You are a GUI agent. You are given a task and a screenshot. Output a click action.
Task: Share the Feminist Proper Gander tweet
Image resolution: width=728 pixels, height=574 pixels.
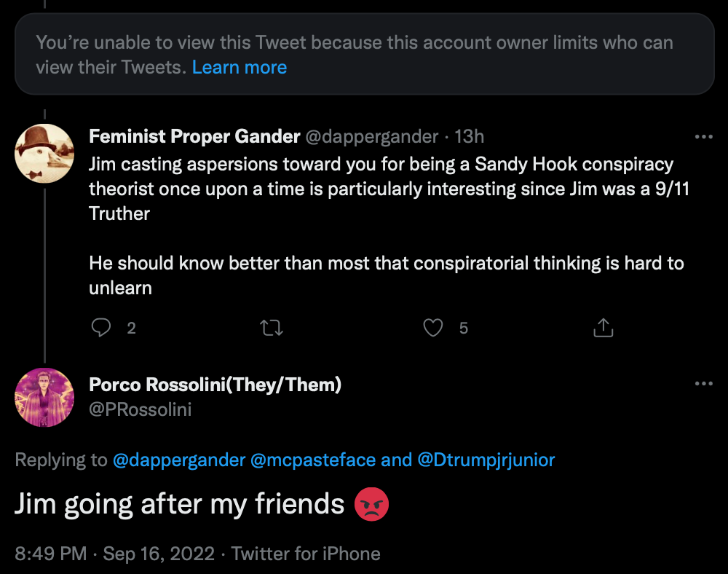603,329
